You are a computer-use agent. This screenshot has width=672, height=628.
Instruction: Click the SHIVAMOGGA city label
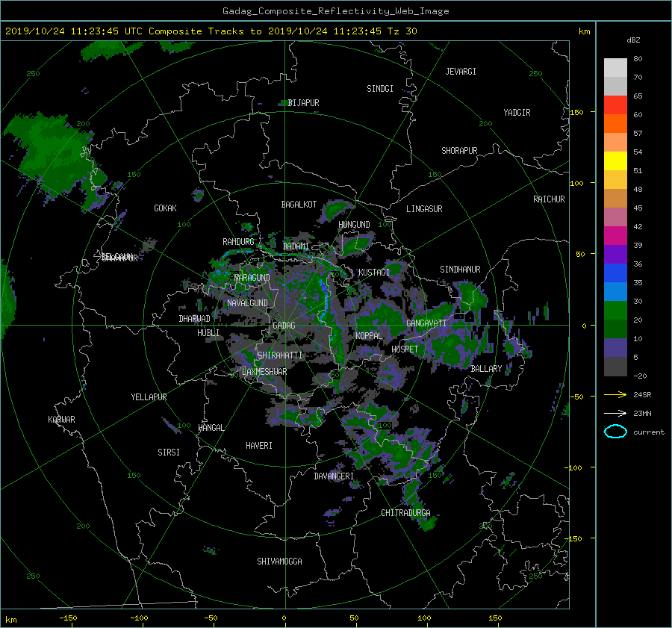click(x=279, y=562)
